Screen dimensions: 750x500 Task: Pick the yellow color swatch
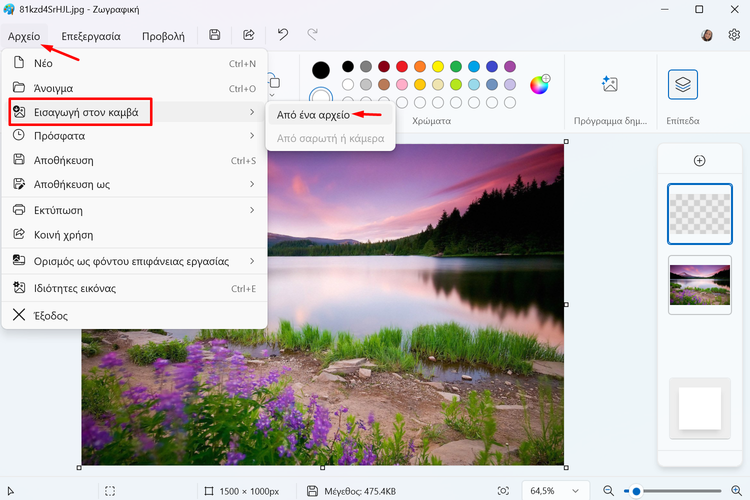(438, 66)
